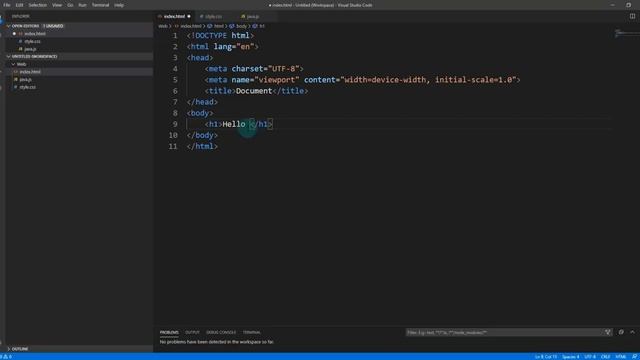Image resolution: width=640 pixels, height=360 pixels.
Task: Switch to the index.html editor tab
Action: (174, 16)
